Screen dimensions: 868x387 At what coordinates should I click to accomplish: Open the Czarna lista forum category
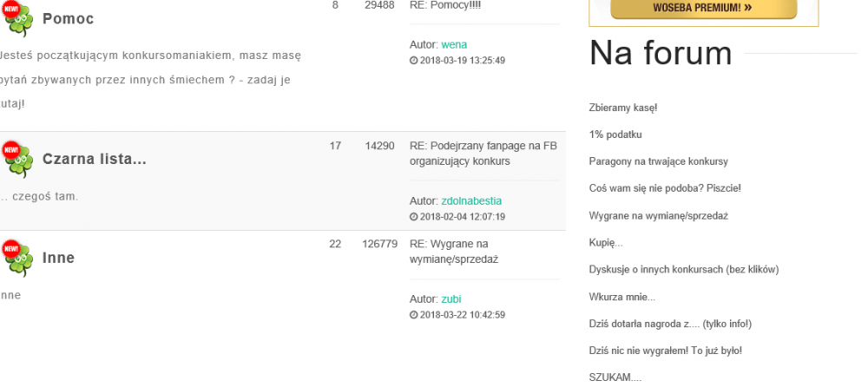tap(94, 160)
